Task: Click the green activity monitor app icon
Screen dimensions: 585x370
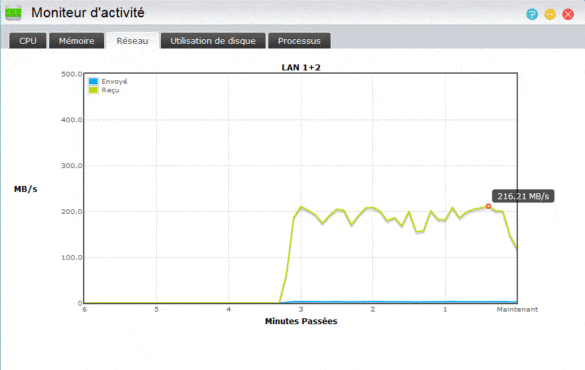Action: coord(13,13)
